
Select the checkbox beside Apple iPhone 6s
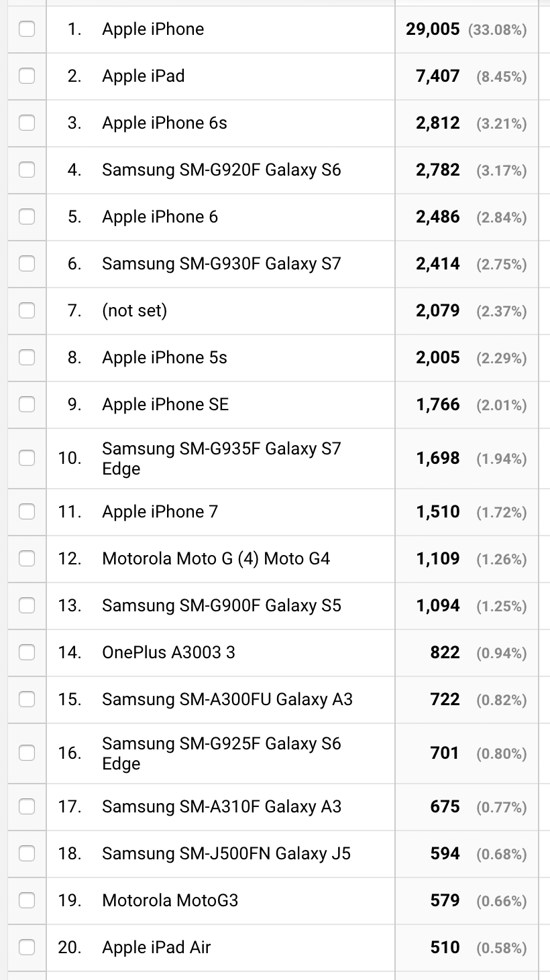(27, 123)
